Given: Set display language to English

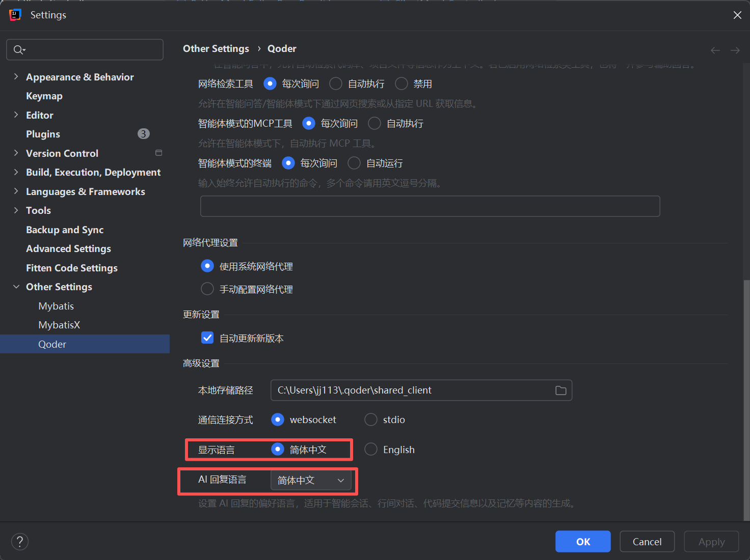Looking at the screenshot, I should tap(371, 450).
